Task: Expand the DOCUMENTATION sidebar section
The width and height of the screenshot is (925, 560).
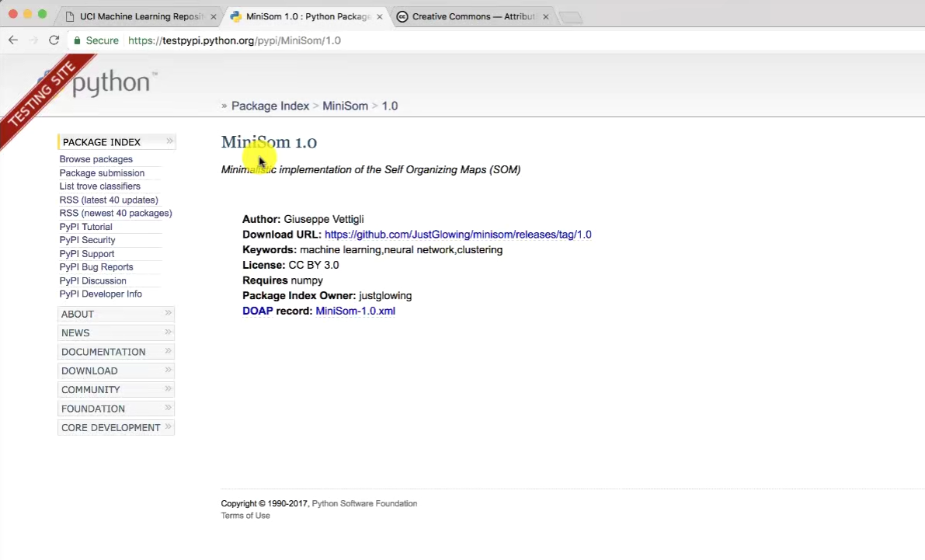Action: [116, 352]
